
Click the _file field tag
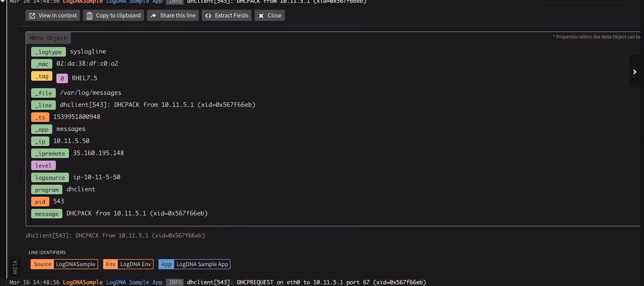coord(43,93)
